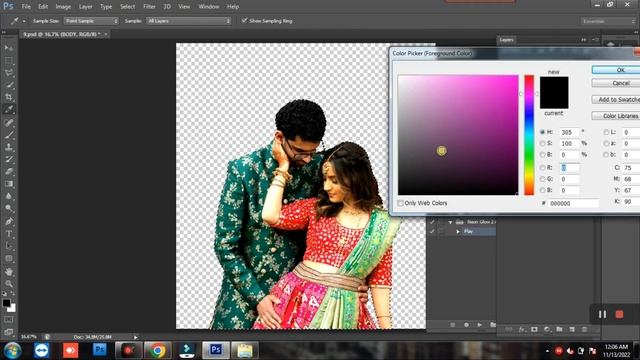640x360 pixels.
Task: Toggle Quick Mask mode
Action: point(9,320)
